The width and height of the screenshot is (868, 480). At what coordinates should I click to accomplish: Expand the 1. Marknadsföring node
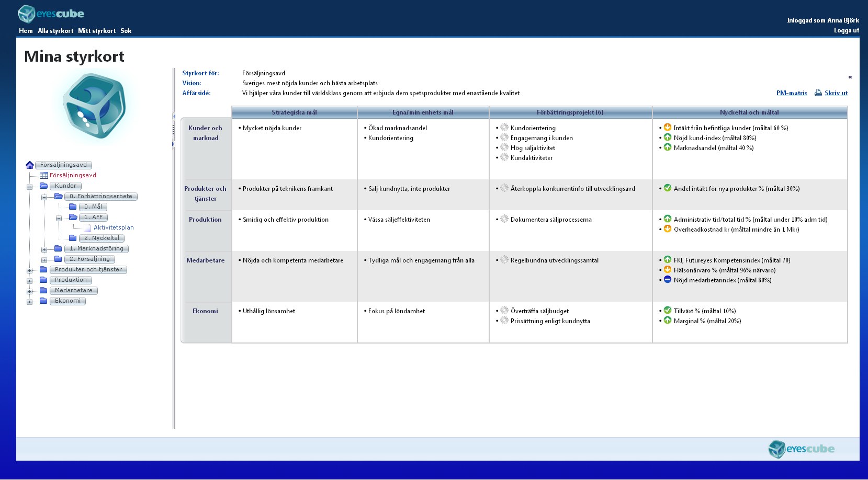click(44, 249)
